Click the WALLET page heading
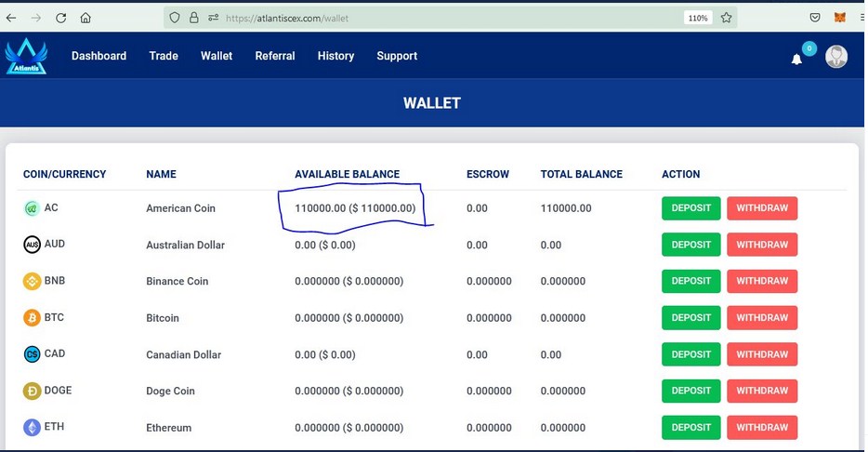Screen dimensions: 868x452 click(x=432, y=103)
